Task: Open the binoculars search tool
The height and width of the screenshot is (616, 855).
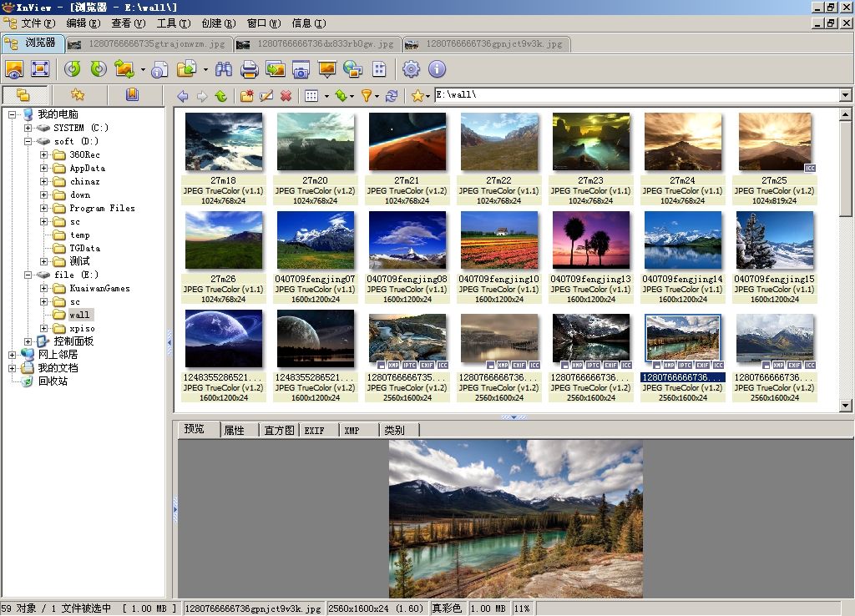Action: point(224,69)
